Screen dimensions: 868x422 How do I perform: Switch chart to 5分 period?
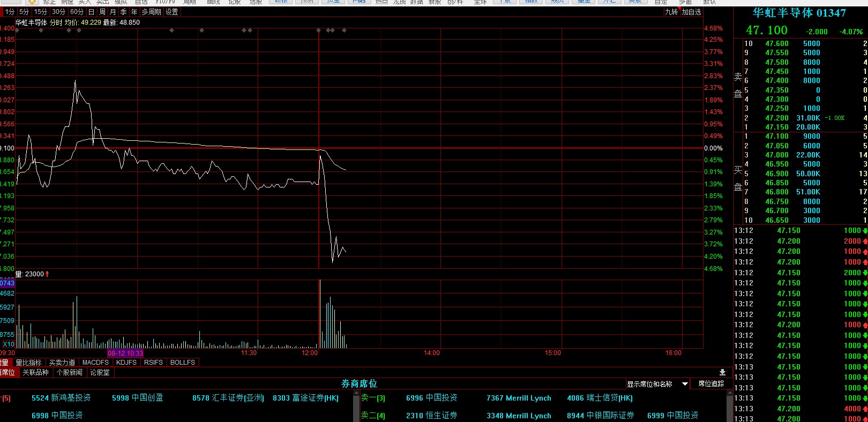click(24, 12)
